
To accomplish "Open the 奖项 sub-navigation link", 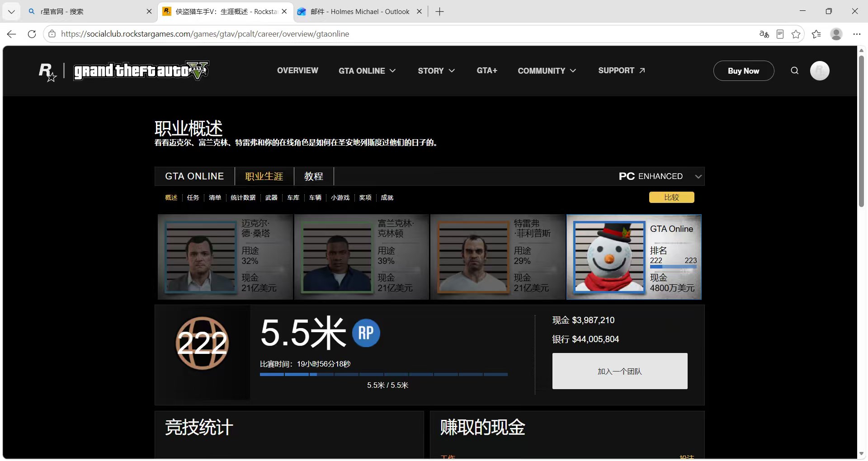I will 365,198.
